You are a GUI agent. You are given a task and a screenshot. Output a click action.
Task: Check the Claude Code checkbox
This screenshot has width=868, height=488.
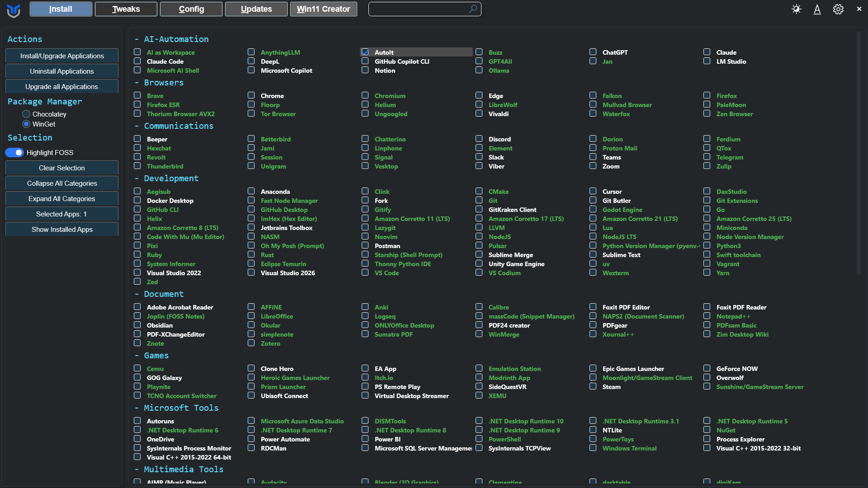tap(137, 61)
